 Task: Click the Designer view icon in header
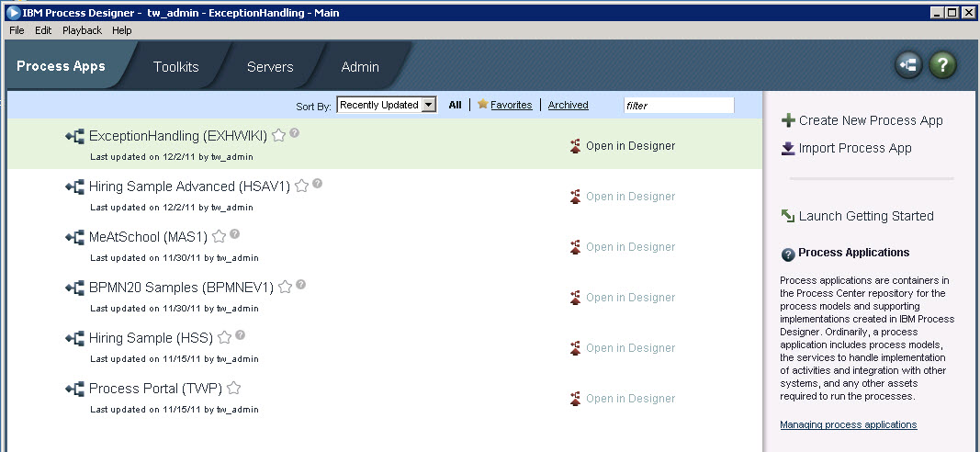pos(909,65)
